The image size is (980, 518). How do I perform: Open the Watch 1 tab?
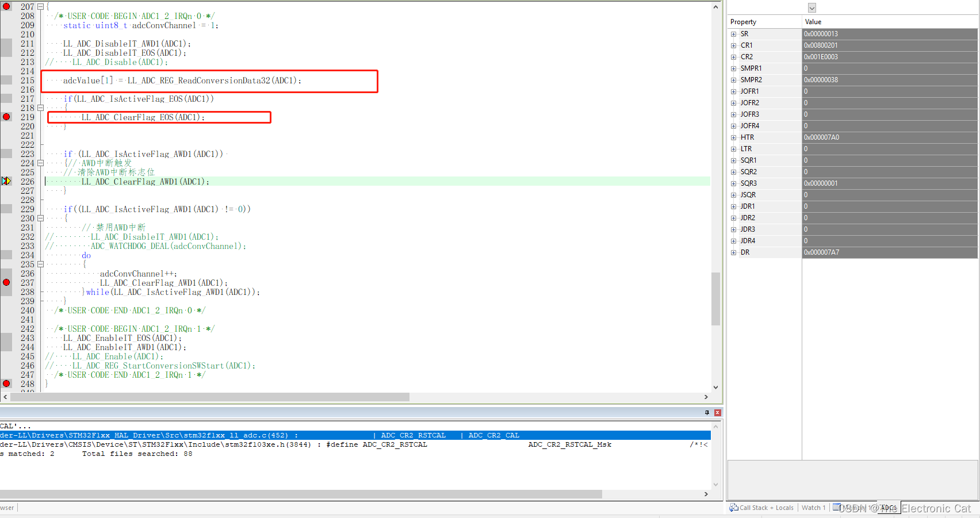813,508
